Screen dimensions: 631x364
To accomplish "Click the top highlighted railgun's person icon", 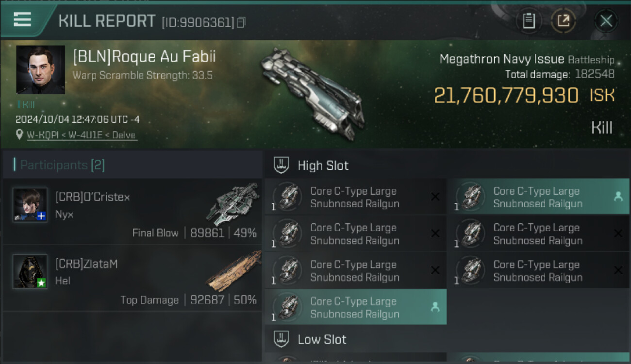I will 618,196.
